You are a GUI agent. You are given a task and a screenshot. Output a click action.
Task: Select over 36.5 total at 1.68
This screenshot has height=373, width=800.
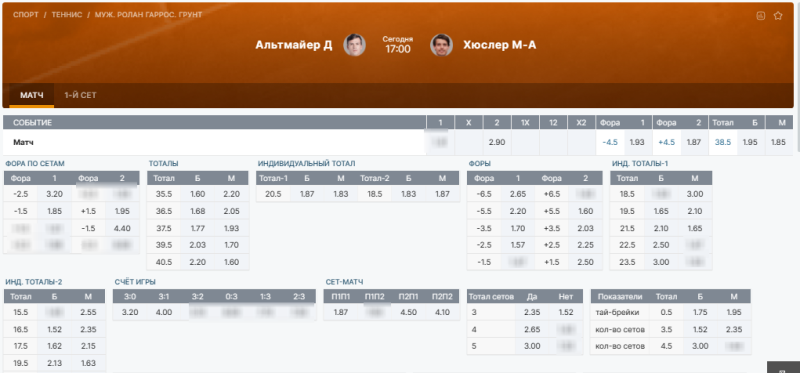click(x=197, y=211)
